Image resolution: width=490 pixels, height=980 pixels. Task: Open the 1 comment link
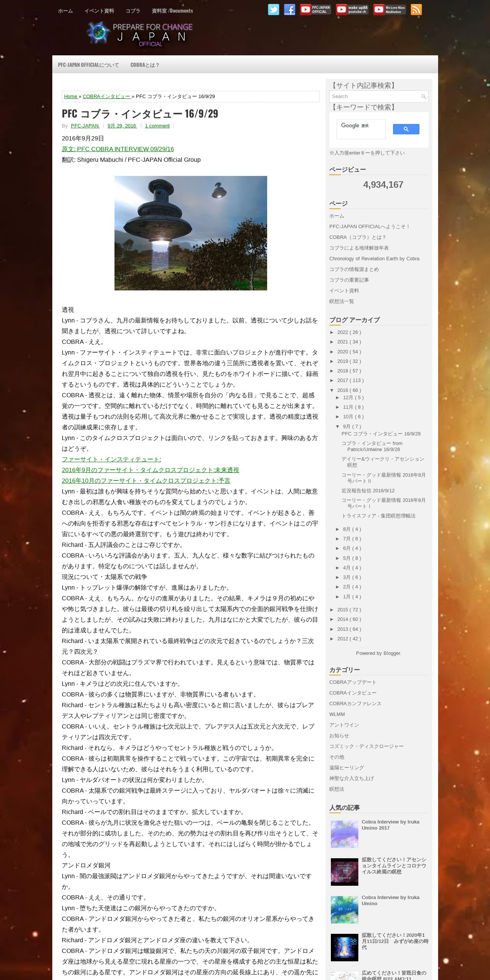pos(157,126)
